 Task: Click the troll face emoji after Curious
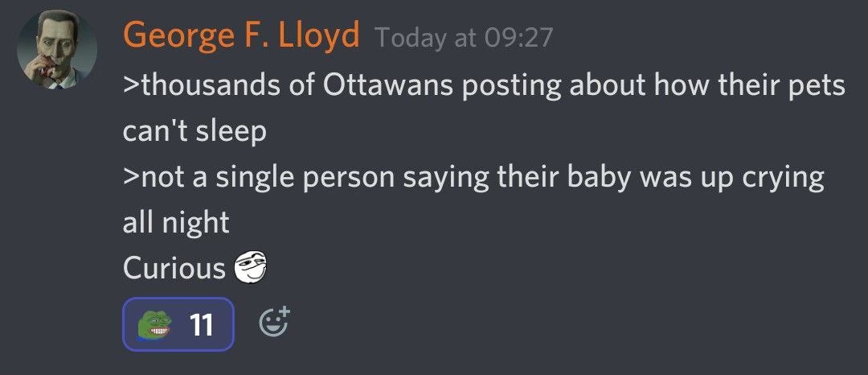pos(251,266)
